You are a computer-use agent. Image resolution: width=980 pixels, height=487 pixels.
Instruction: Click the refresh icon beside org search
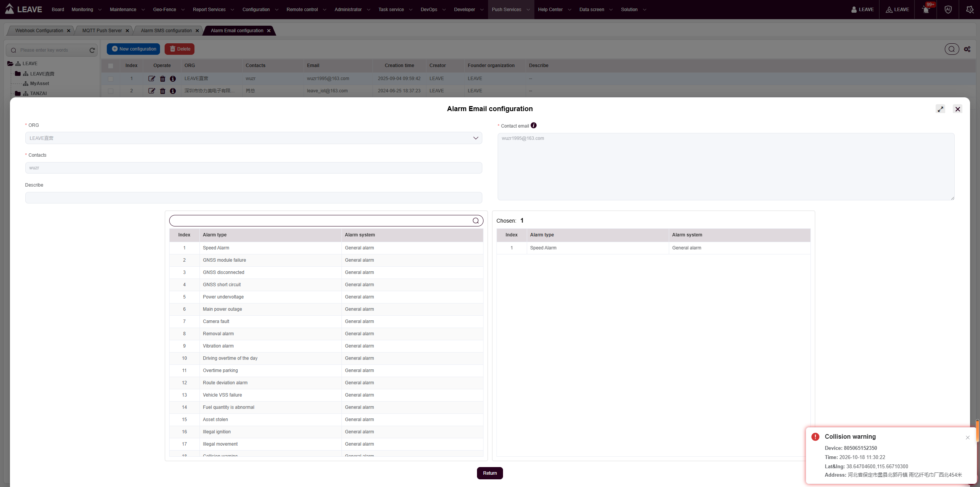tap(92, 50)
